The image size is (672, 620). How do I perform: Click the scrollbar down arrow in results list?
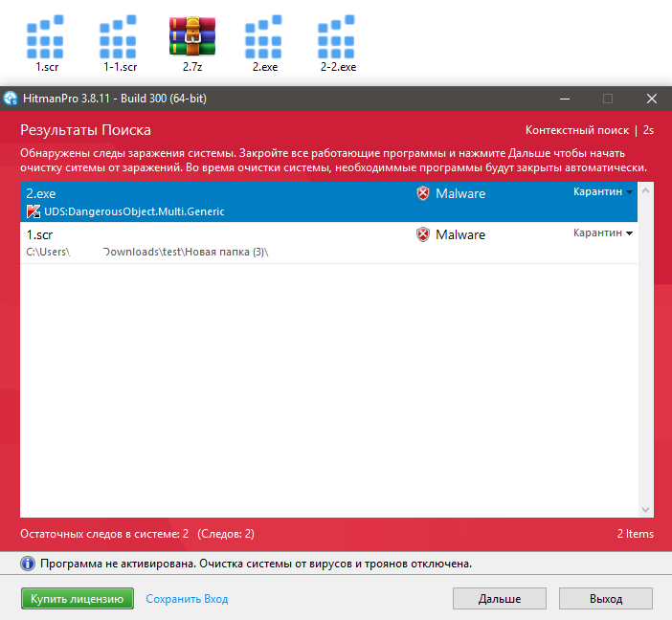click(x=645, y=509)
